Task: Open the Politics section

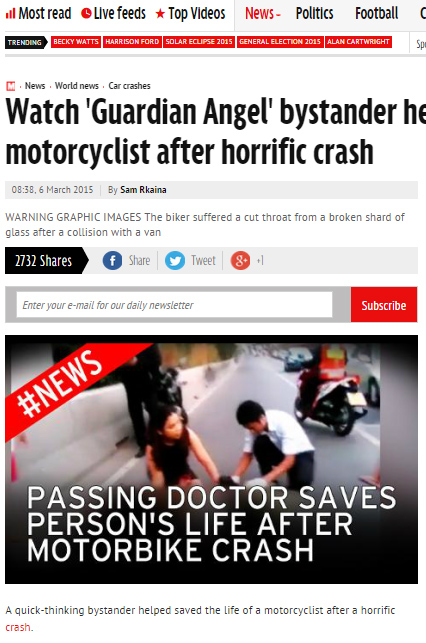Action: [314, 14]
